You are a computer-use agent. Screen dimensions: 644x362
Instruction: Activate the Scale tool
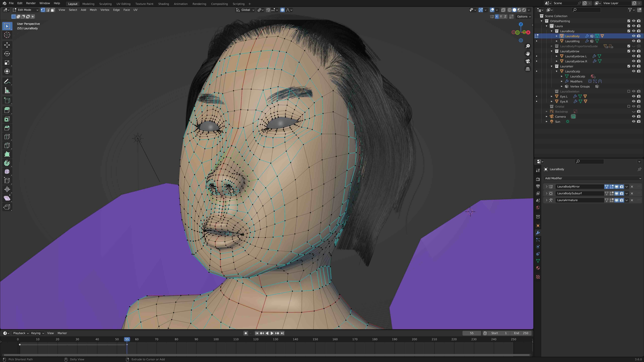7,62
